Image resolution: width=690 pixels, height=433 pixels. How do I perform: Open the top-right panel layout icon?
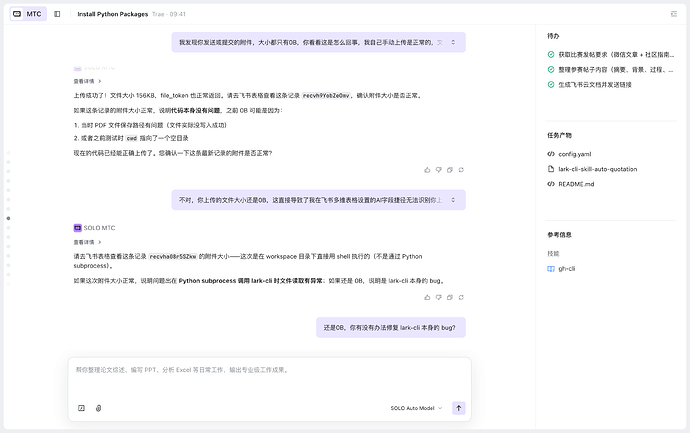click(x=673, y=14)
